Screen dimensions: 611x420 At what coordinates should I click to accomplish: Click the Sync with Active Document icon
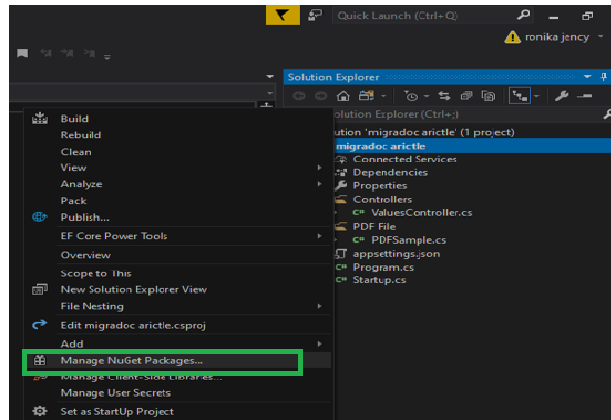point(444,96)
